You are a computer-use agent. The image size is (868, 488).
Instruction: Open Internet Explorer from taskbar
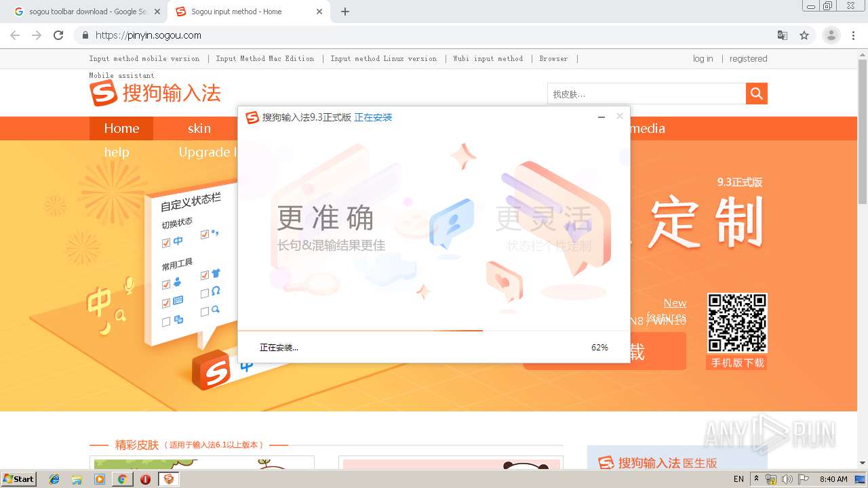[x=55, y=479]
